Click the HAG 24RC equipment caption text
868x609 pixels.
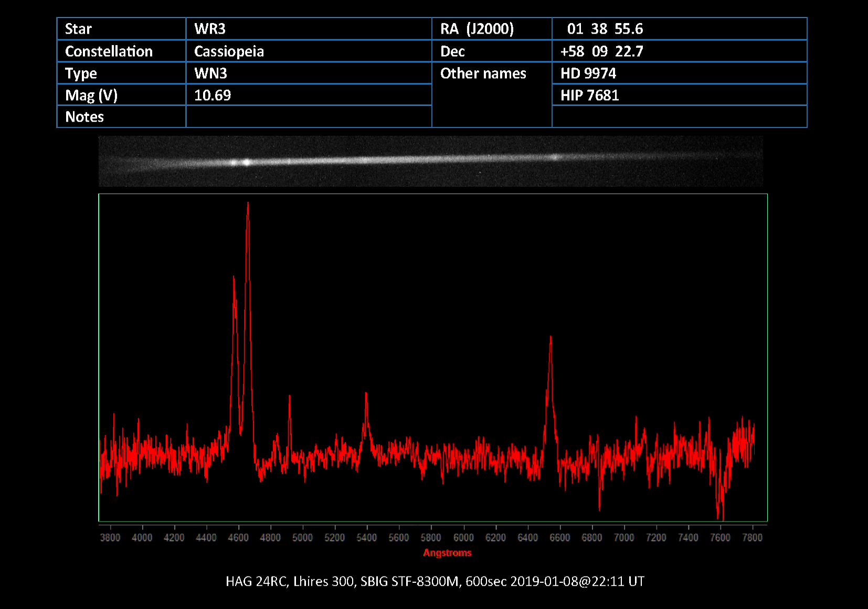click(x=435, y=581)
